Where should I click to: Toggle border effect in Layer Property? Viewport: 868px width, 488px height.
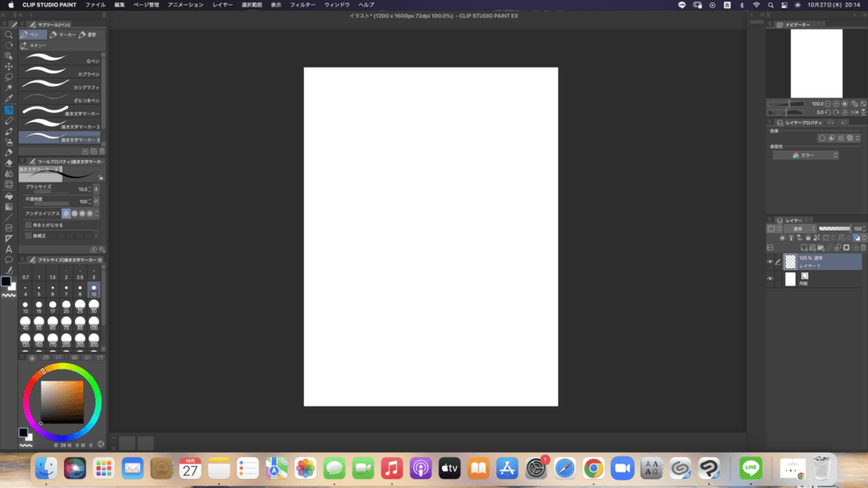[822, 138]
